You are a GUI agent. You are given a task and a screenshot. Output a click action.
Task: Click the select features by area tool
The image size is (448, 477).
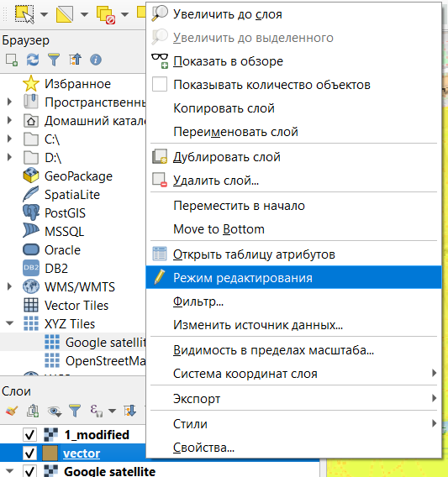24,14
